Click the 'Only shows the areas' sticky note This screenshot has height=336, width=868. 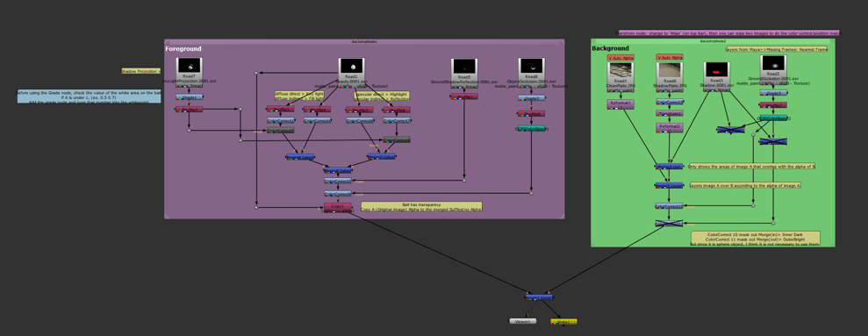[x=752, y=166]
